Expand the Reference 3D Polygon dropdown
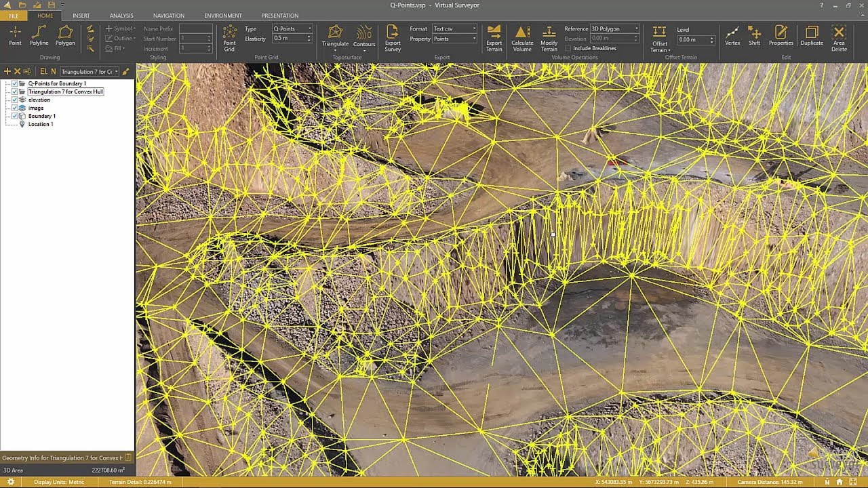Image resolution: width=868 pixels, height=488 pixels. click(614, 28)
